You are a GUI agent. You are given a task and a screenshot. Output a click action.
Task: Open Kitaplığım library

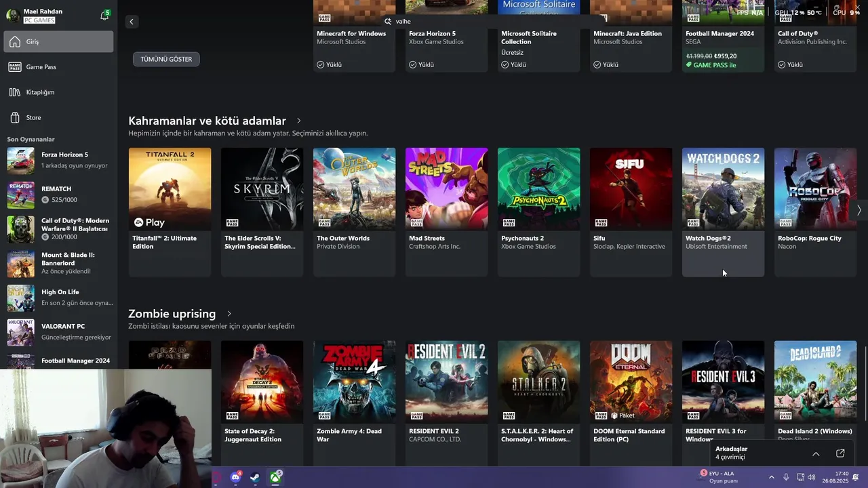58,92
